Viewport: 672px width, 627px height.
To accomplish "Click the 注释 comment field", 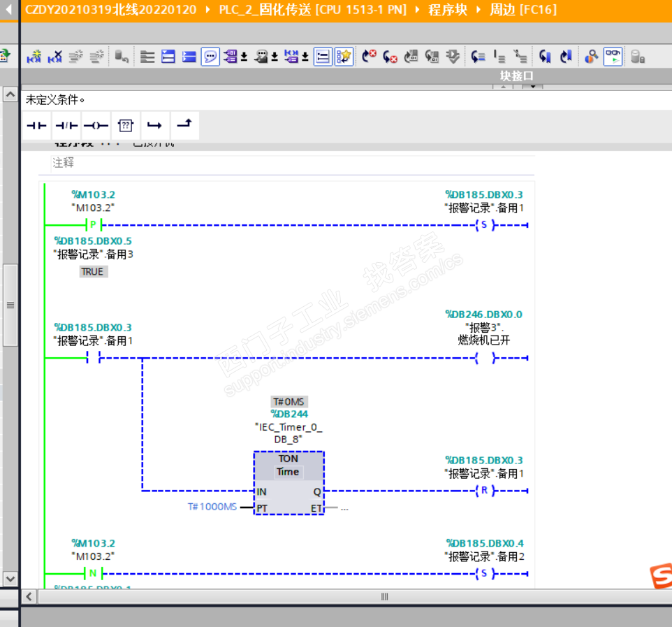I will [x=64, y=163].
